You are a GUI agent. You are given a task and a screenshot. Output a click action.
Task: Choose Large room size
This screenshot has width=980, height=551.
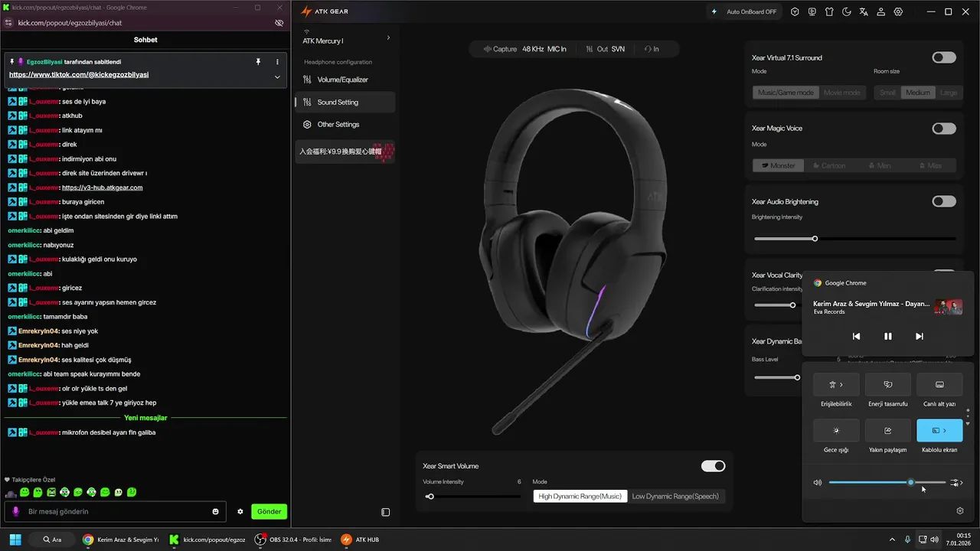pyautogui.click(x=948, y=93)
